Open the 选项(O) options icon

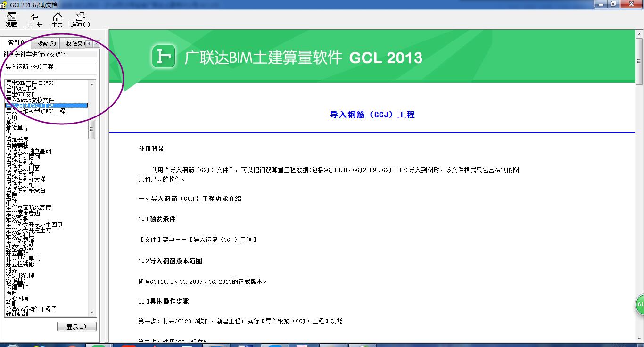[x=80, y=20]
